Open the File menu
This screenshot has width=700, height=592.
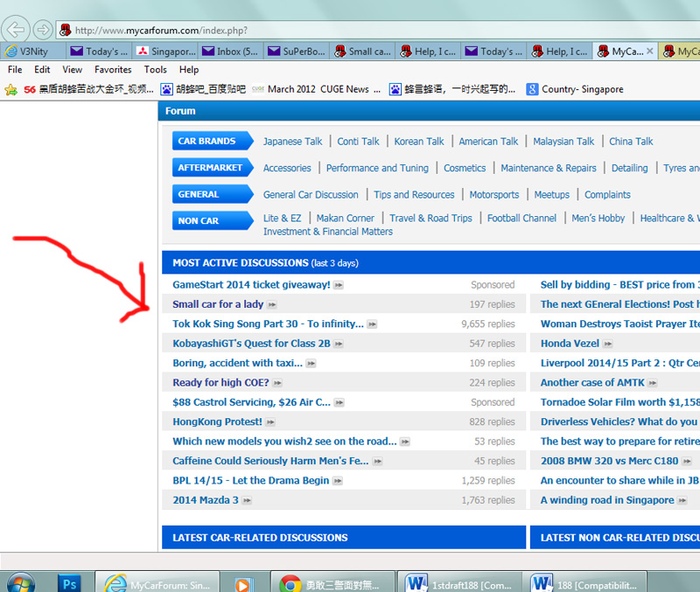[15, 70]
